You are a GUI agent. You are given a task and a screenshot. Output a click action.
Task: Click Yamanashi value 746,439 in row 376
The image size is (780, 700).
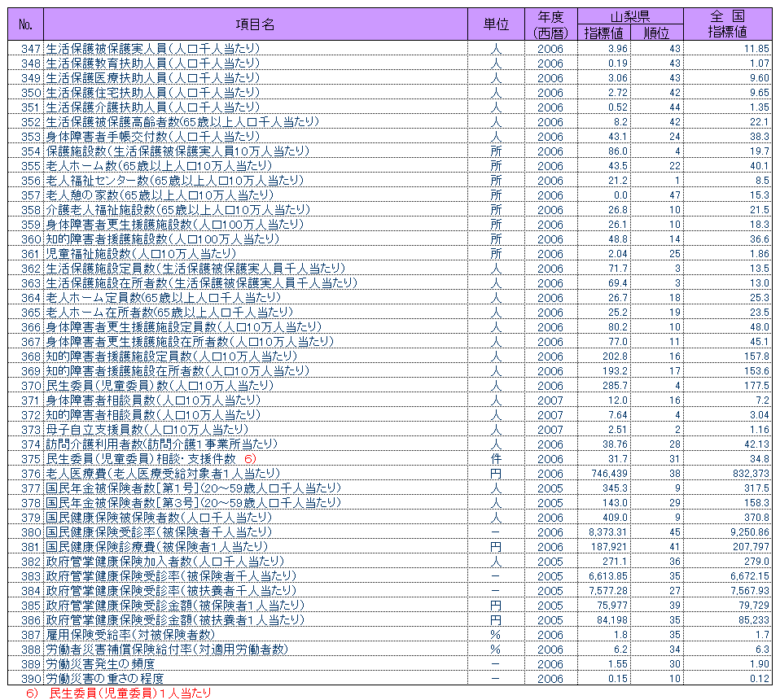tap(609, 474)
